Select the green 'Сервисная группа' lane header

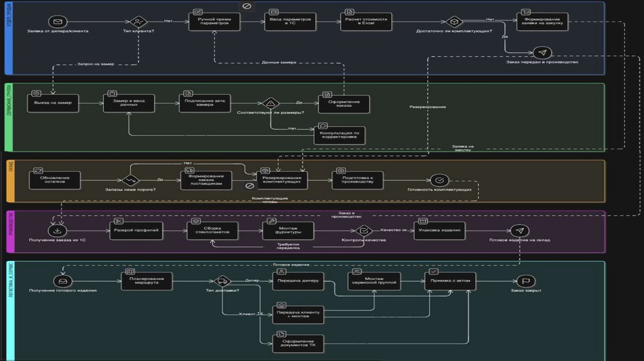tap(9, 118)
